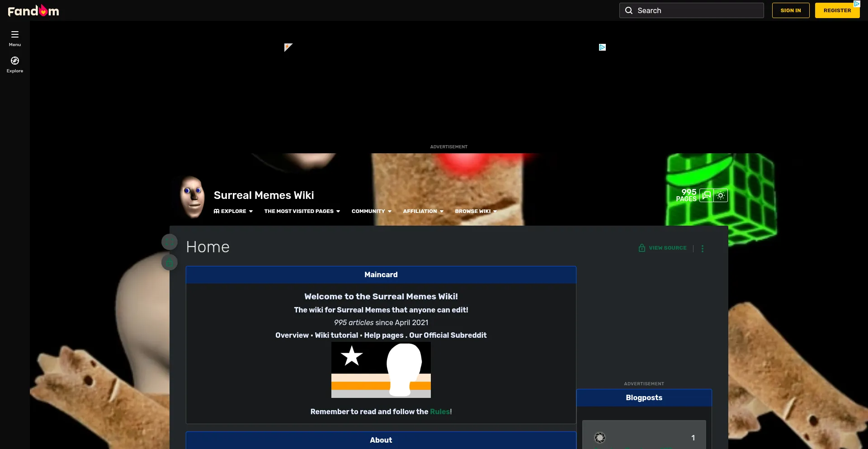The image size is (868, 449).
Task: Open the Community dropdown menu
Action: (371, 211)
